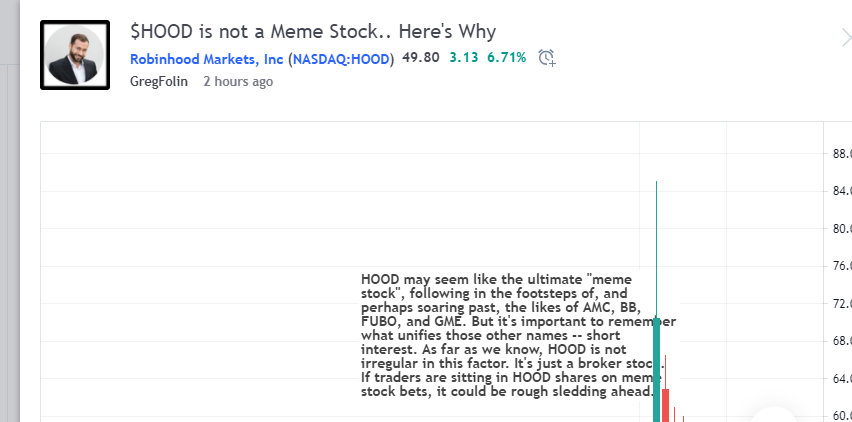Click the add alert clock icon
This screenshot has width=852, height=422.
tap(546, 58)
